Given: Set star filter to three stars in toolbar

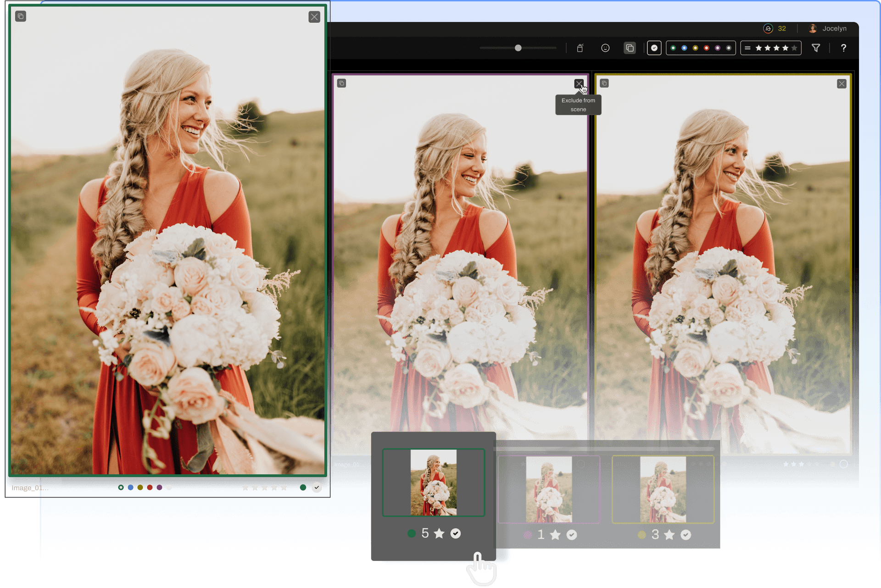Looking at the screenshot, I should 776,48.
